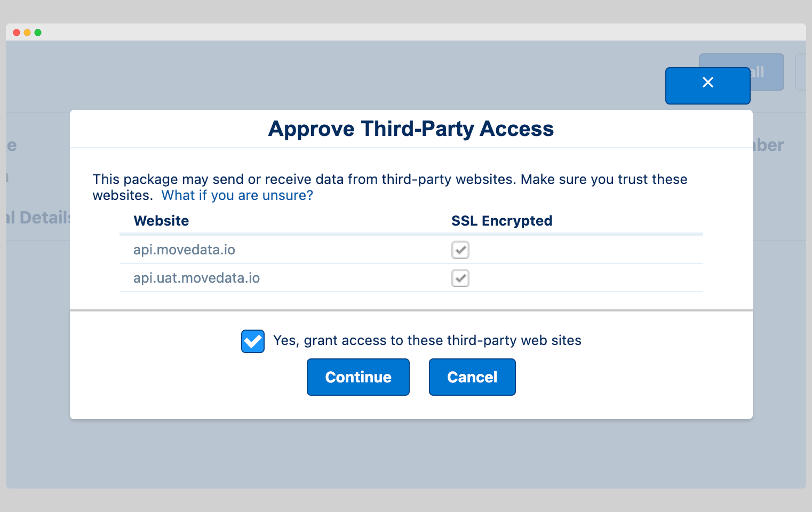Click the third-party data warning paragraph
This screenshot has height=512, width=812.
389,180
